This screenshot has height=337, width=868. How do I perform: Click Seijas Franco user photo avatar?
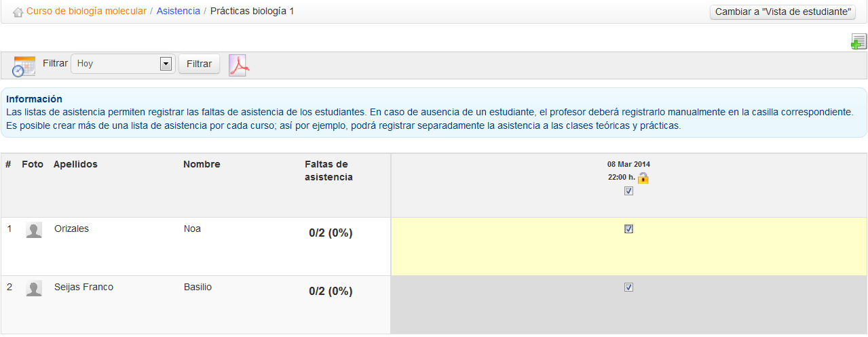34,289
